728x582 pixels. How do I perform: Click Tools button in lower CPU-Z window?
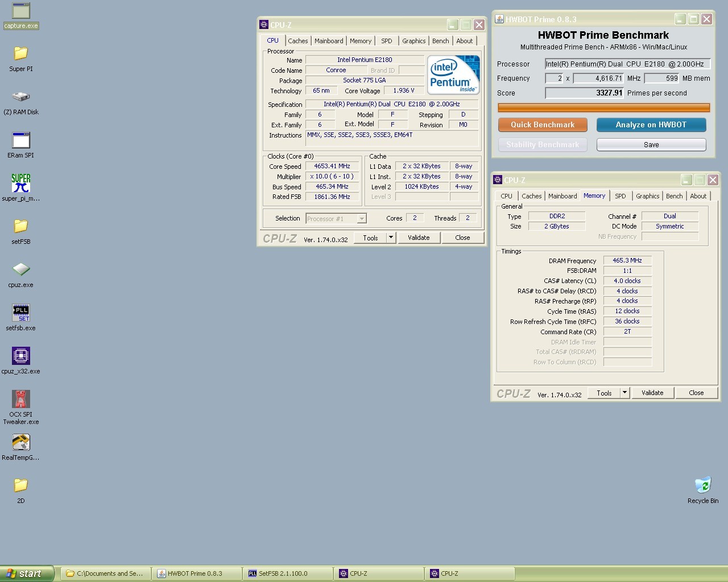point(604,393)
